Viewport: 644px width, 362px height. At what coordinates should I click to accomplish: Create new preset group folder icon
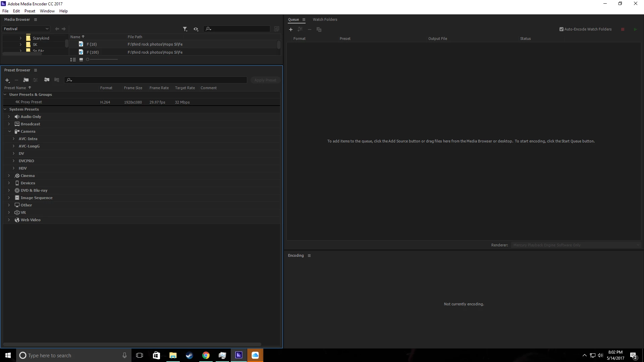pyautogui.click(x=26, y=80)
